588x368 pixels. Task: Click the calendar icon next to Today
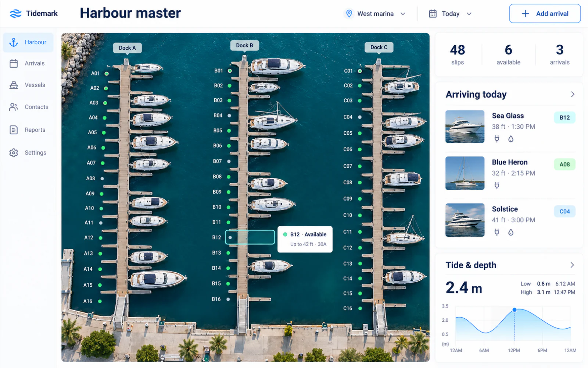[433, 14]
